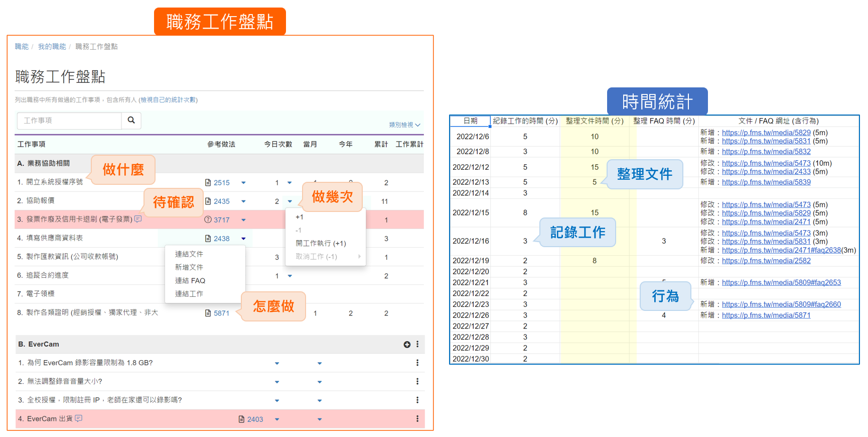Image resolution: width=868 pixels, height=437 pixels.
Task: Click comment icon beside 發票作廢及信用卡退刷
Action: tap(138, 220)
